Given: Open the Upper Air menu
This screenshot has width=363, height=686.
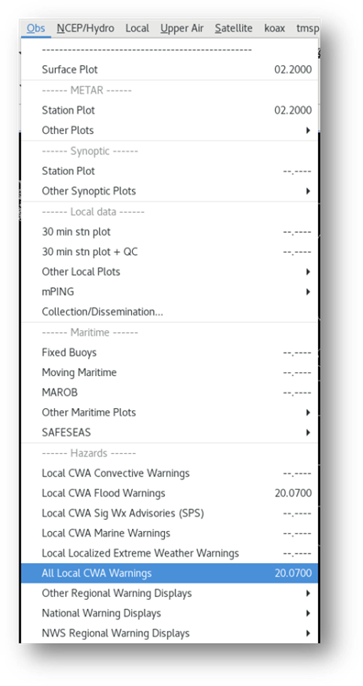Looking at the screenshot, I should pos(182,28).
